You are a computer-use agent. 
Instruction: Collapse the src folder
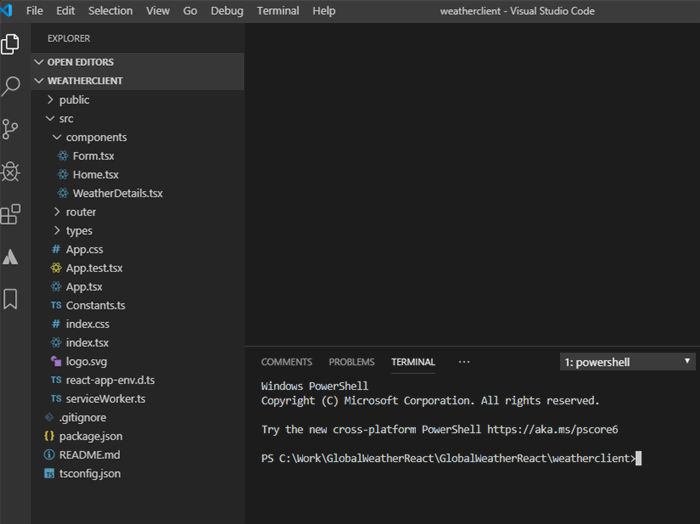click(50, 118)
